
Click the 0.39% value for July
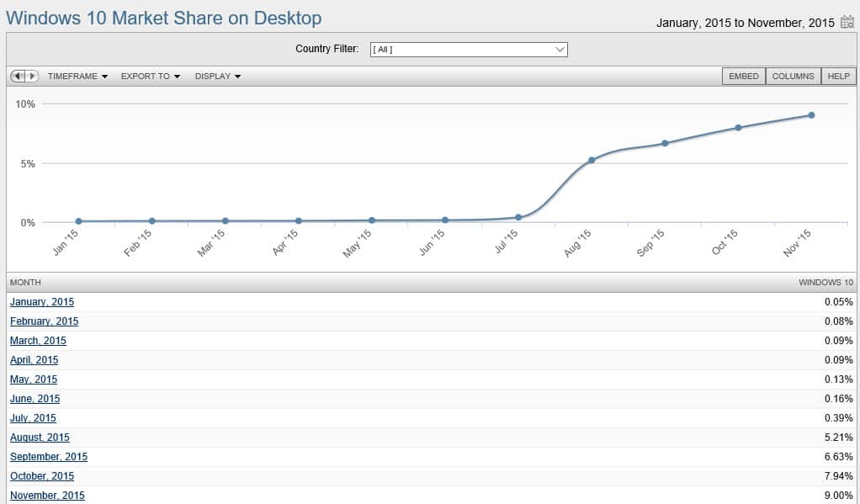(839, 418)
